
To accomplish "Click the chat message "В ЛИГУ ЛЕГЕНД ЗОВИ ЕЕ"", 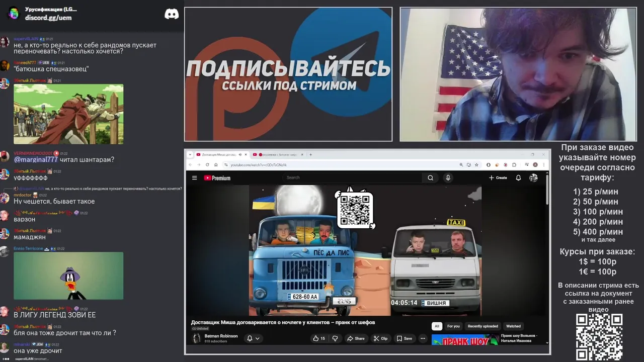I will point(54,315).
